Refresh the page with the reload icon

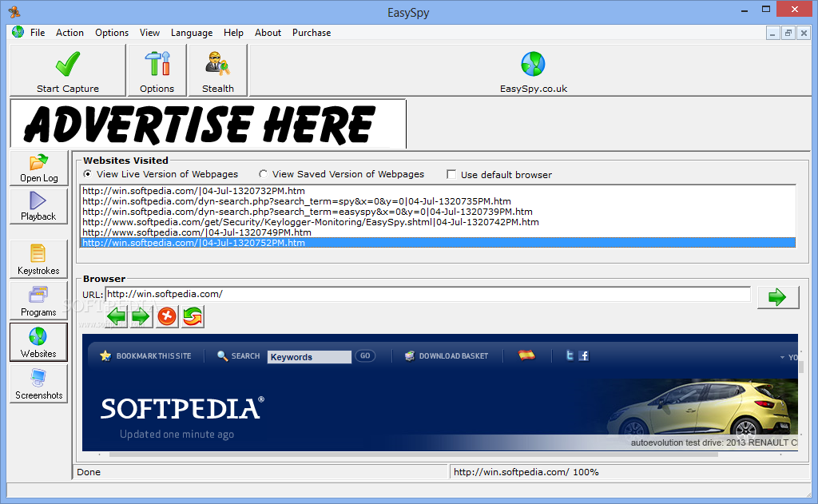193,316
